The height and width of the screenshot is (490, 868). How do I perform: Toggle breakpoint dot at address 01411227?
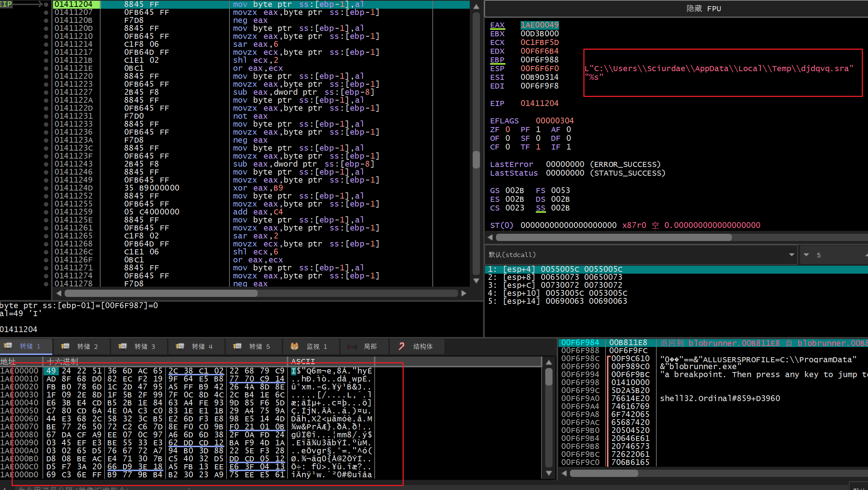(46, 92)
